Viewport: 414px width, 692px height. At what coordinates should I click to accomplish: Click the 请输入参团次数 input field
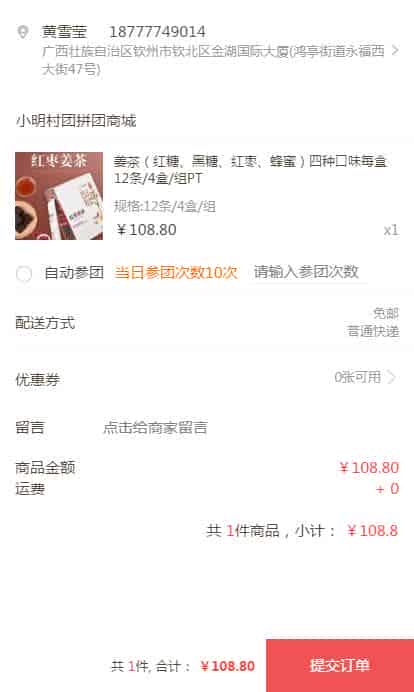tap(306, 272)
